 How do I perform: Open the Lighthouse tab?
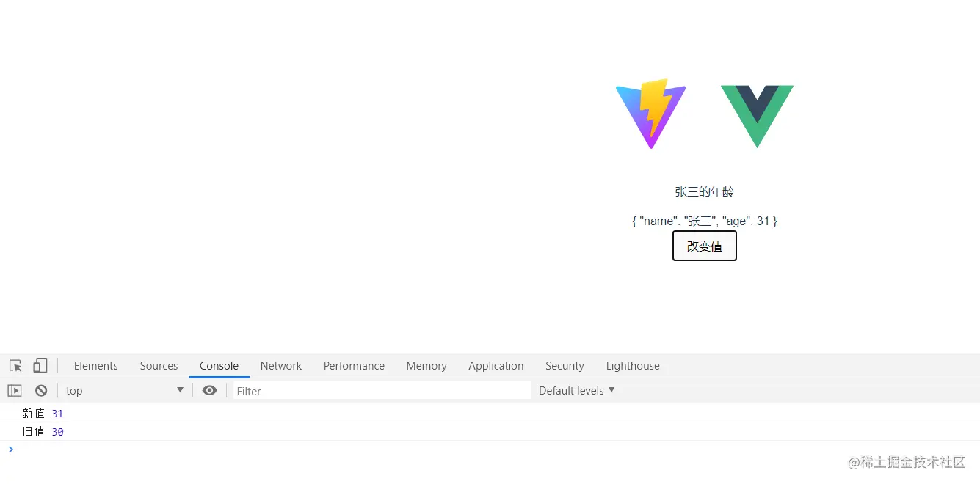[x=633, y=365]
